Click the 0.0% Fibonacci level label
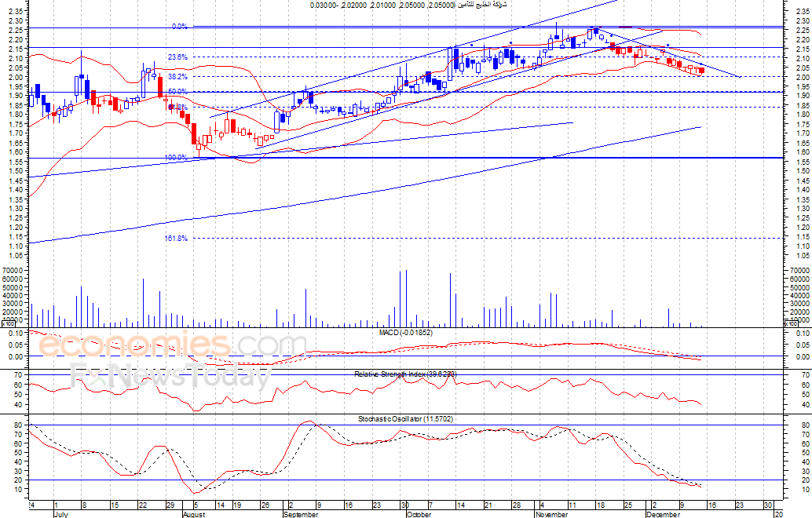This screenshot has height=518, width=812. (x=179, y=27)
